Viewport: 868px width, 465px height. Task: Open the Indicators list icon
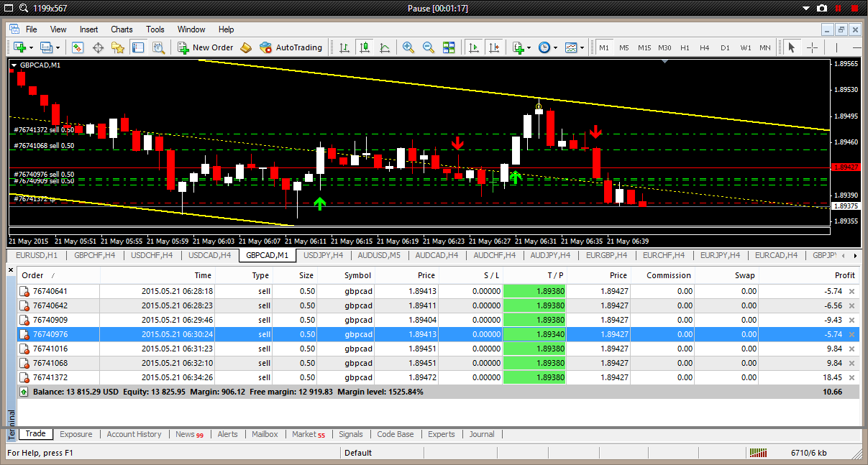[x=518, y=47]
